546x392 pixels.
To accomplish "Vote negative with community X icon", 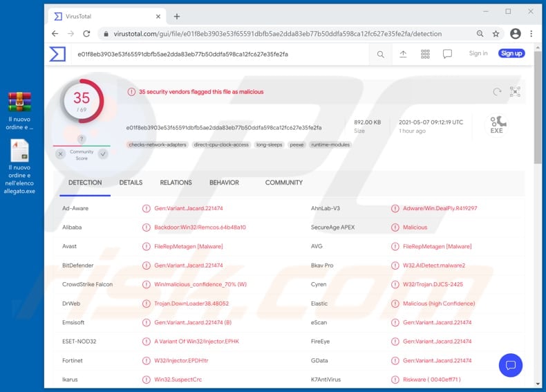I will point(61,154).
